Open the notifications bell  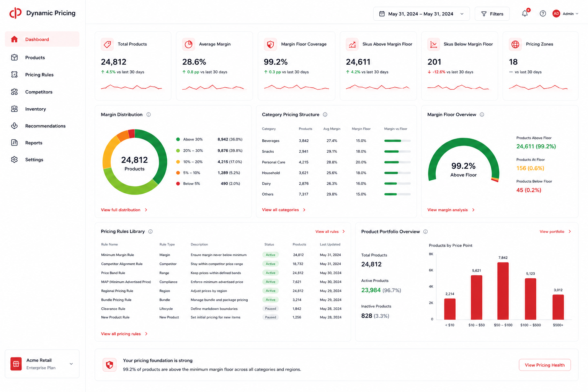tap(525, 13)
